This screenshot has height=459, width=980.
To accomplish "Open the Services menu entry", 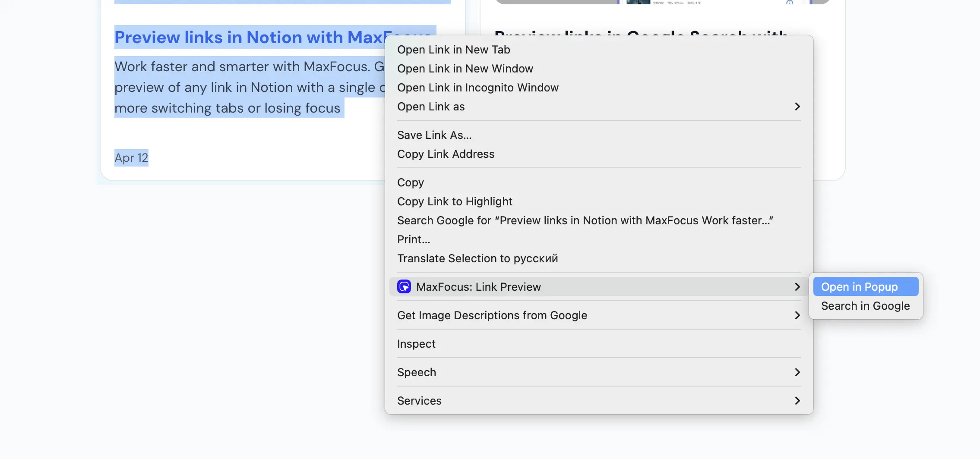I will [599, 401].
